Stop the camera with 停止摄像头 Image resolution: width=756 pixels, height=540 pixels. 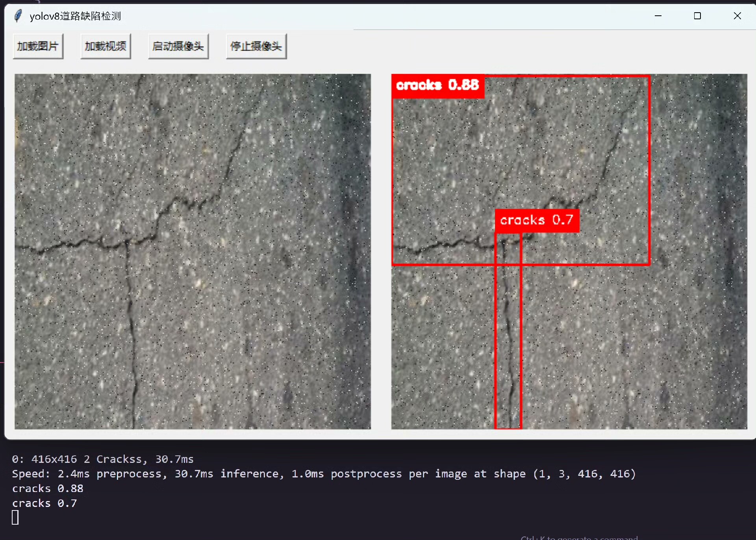point(256,46)
